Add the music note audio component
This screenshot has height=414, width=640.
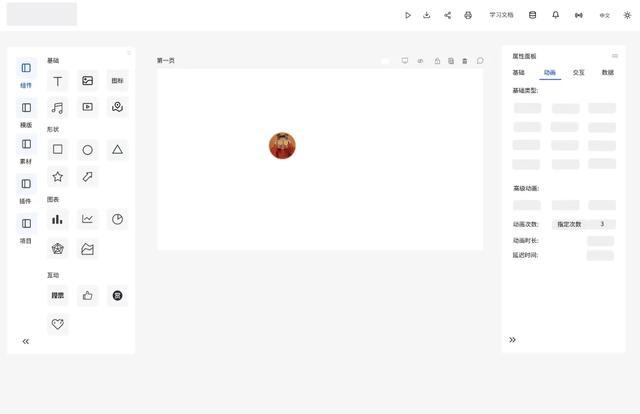click(x=58, y=107)
